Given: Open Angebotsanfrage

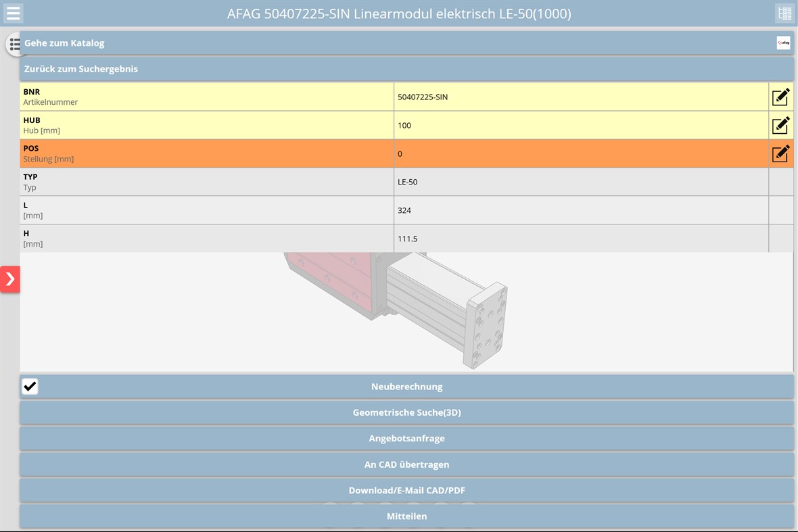Looking at the screenshot, I should [406, 439].
